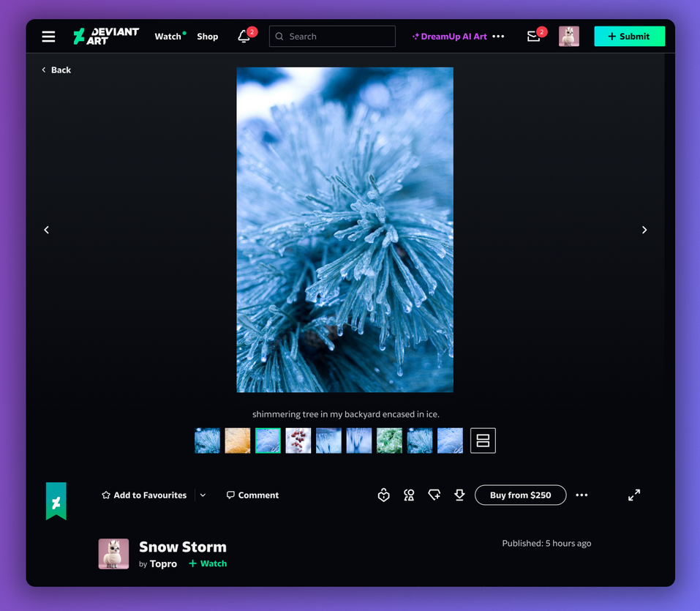Click the heart-in-hands icon

click(x=383, y=495)
